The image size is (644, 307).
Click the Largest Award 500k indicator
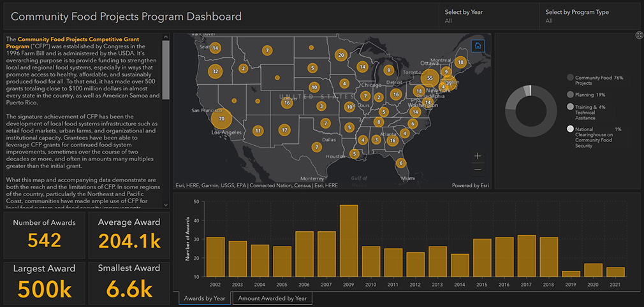point(45,283)
